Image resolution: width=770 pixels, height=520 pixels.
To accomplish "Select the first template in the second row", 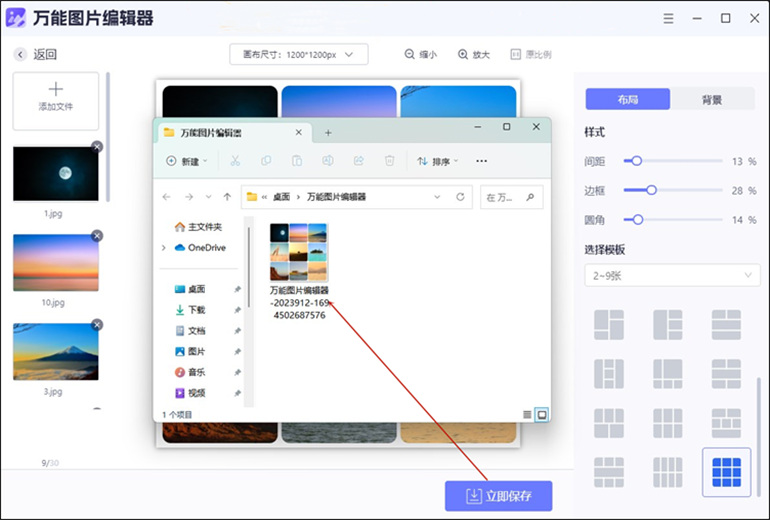I will (609, 374).
